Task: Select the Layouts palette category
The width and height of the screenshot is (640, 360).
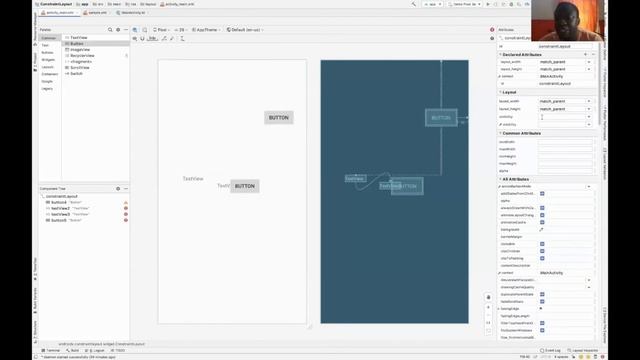Action: (48, 67)
